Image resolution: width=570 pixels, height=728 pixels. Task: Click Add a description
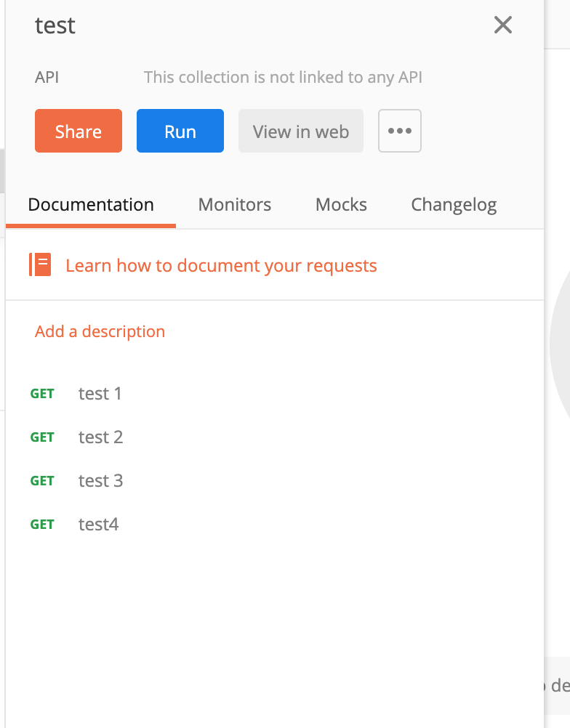tap(100, 331)
